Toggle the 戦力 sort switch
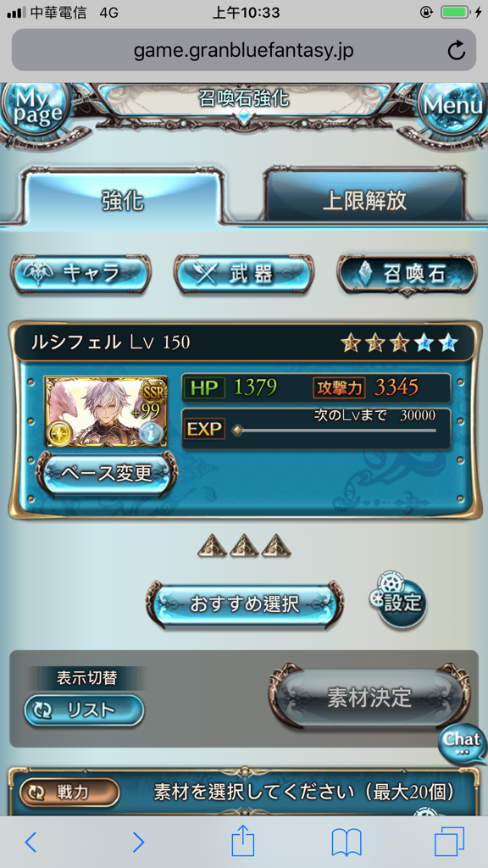The width and height of the screenshot is (488, 868). coord(69,793)
